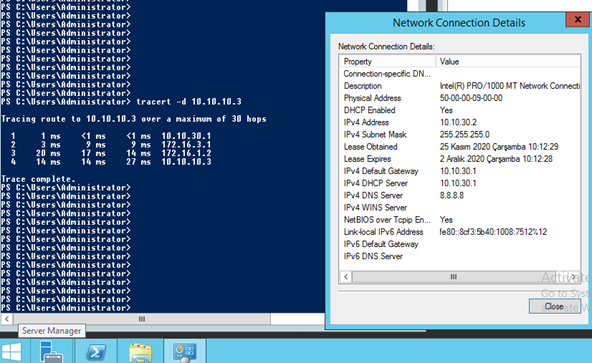Image resolution: width=592 pixels, height=363 pixels.
Task: Select the IPv4 DNS Server row
Action: pos(460,195)
